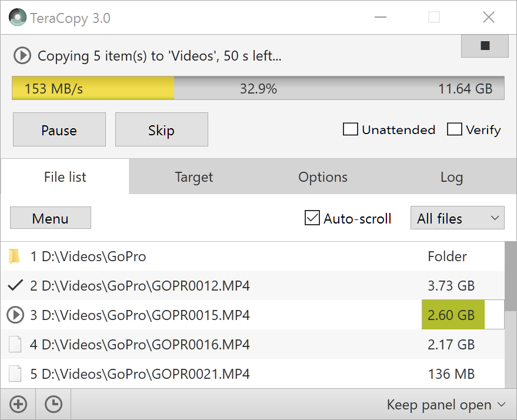The height and width of the screenshot is (420, 517).
Task: Disable Auto-scroll
Action: pyautogui.click(x=311, y=218)
